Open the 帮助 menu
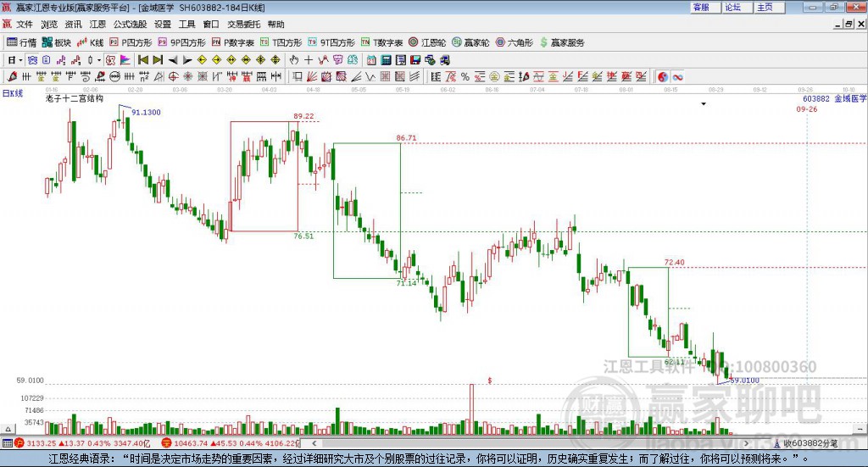The height and width of the screenshot is (467, 868). (x=275, y=24)
